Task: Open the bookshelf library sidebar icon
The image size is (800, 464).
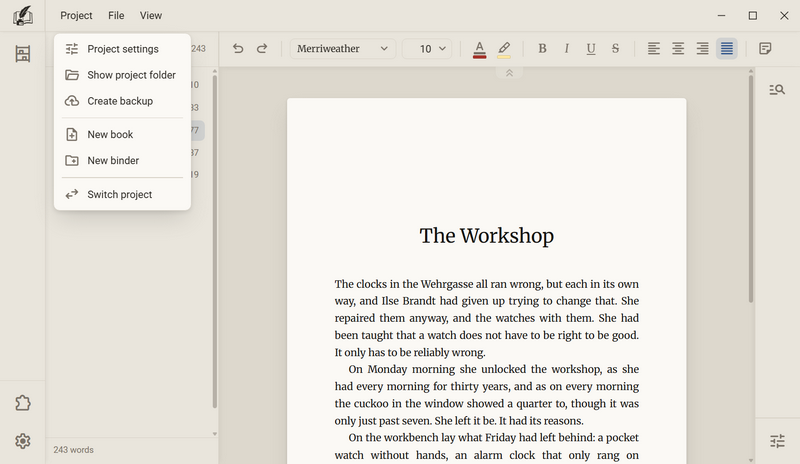Action: point(22,54)
